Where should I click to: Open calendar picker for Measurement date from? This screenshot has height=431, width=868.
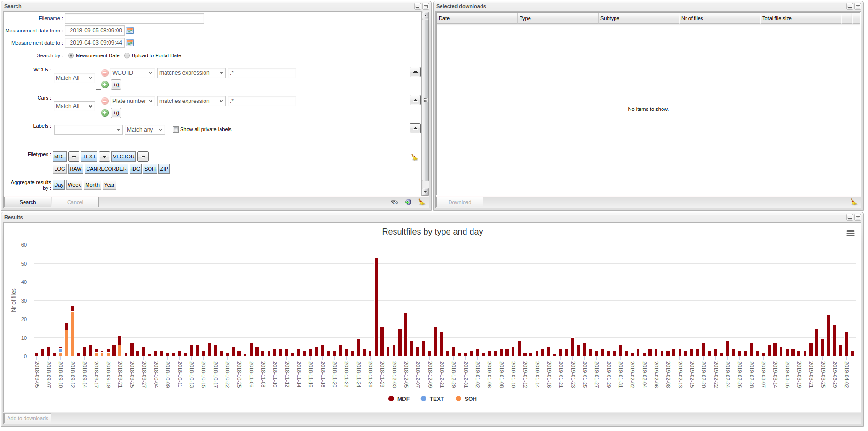(x=130, y=31)
